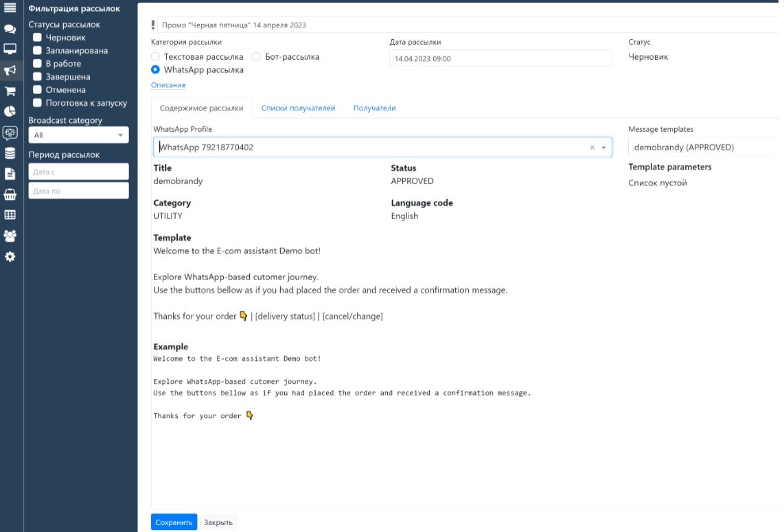Check the Черновик status filter
Viewport: 784px width, 532px height.
pos(38,38)
